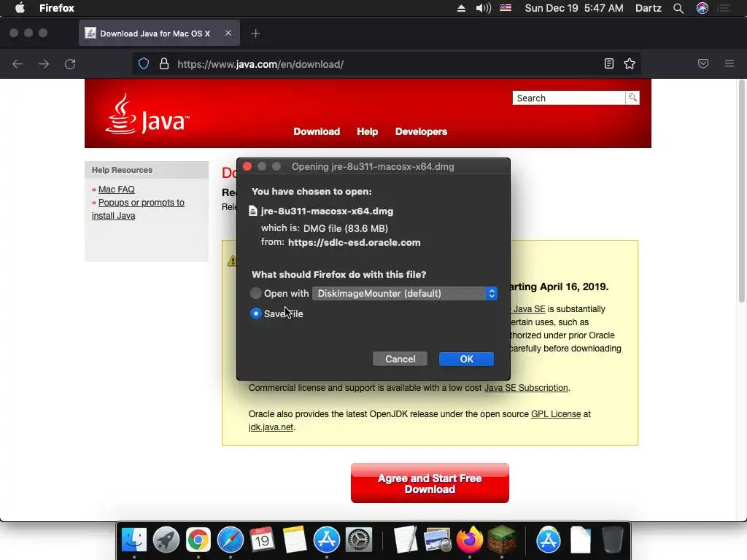Open TextEdit from the dock
This screenshot has width=747, height=560.
coord(406,540)
